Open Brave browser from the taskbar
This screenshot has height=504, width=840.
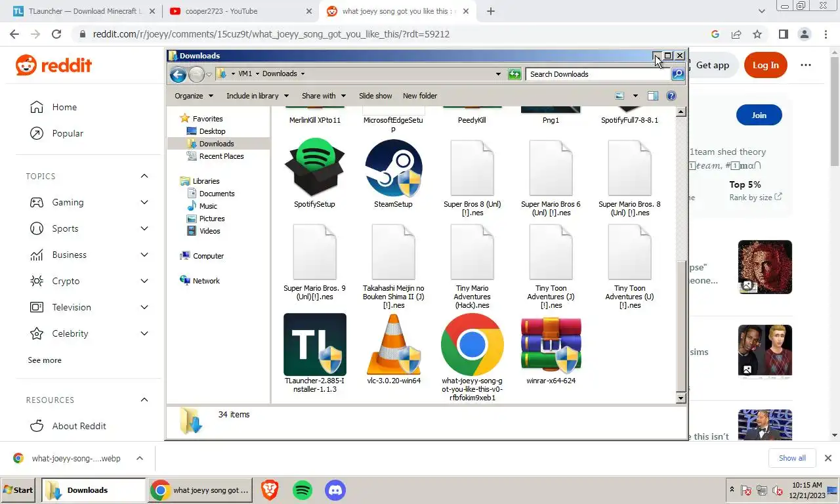[x=269, y=490]
